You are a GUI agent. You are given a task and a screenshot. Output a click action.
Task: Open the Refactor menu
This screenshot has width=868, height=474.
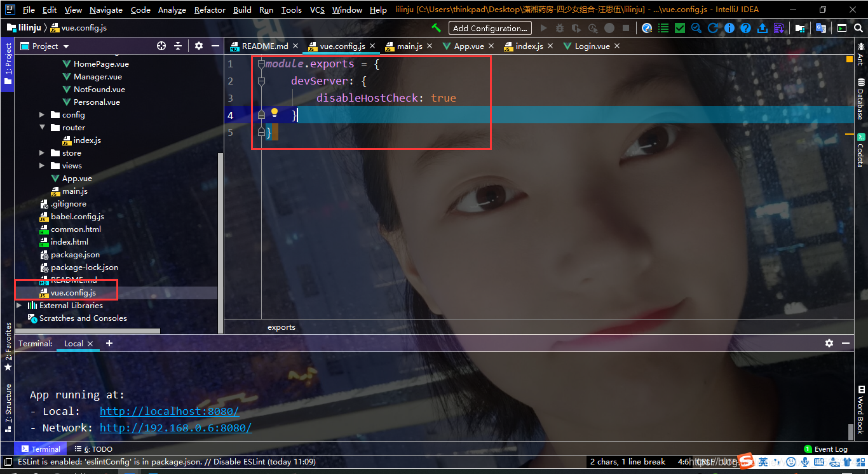point(210,10)
